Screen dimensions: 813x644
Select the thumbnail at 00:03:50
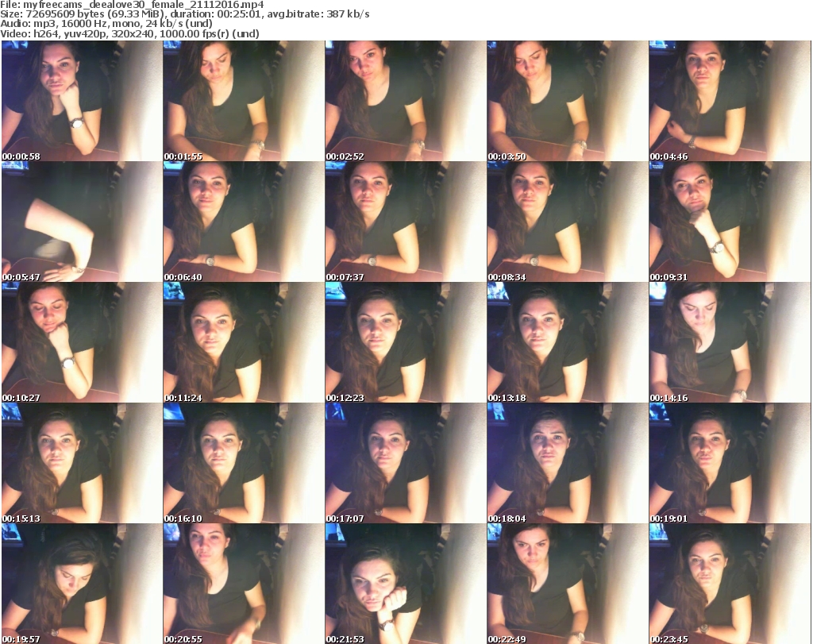pos(567,101)
